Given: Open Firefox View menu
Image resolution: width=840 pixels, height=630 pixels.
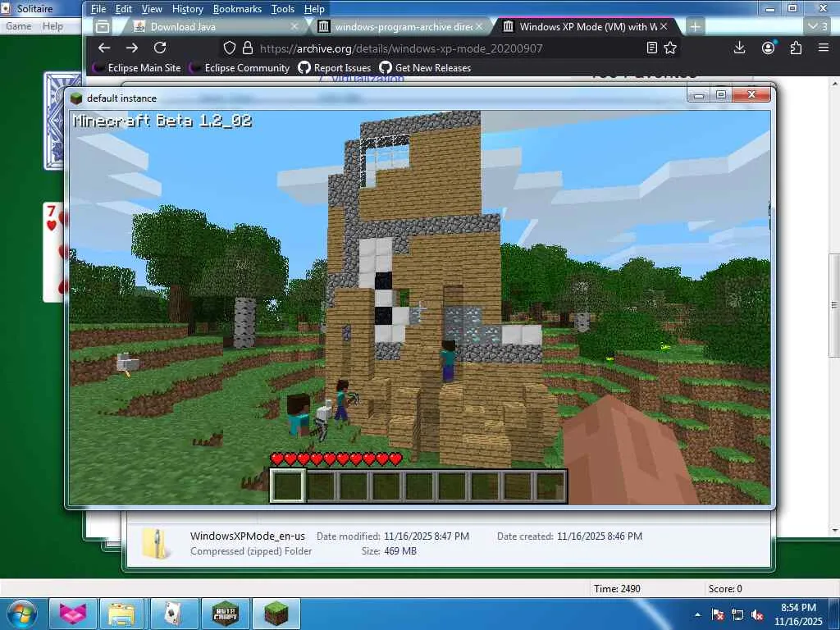Looking at the screenshot, I should click(152, 9).
